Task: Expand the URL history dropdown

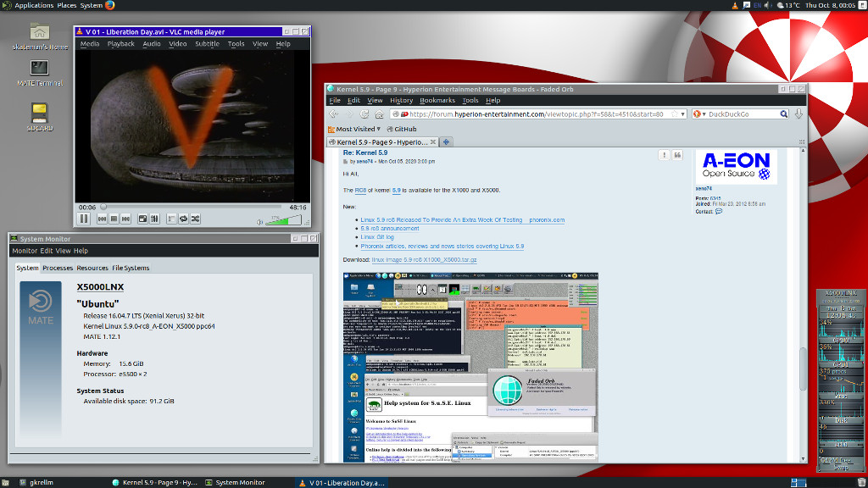Action: pyautogui.click(x=682, y=114)
